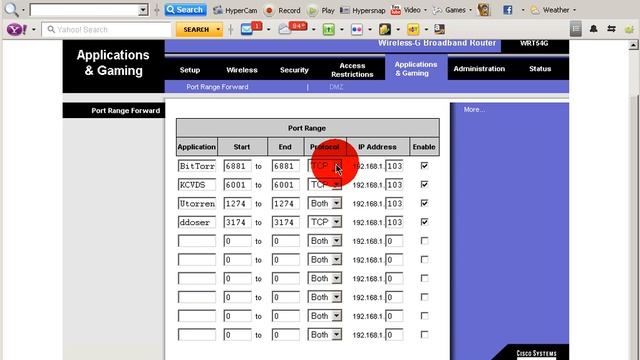This screenshot has width=640, height=360.
Task: Click the toolbar settings arrows icon
Action: [x=611, y=29]
